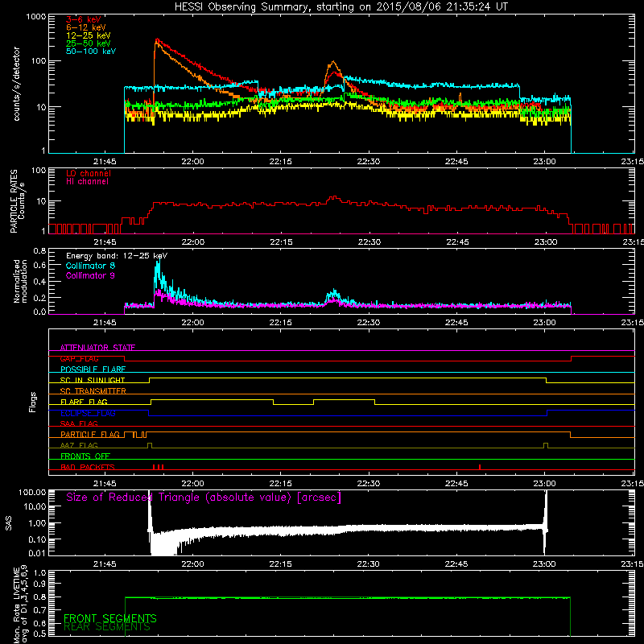
Task: Click the green 25-50 keV legend entry
Action: [89, 43]
